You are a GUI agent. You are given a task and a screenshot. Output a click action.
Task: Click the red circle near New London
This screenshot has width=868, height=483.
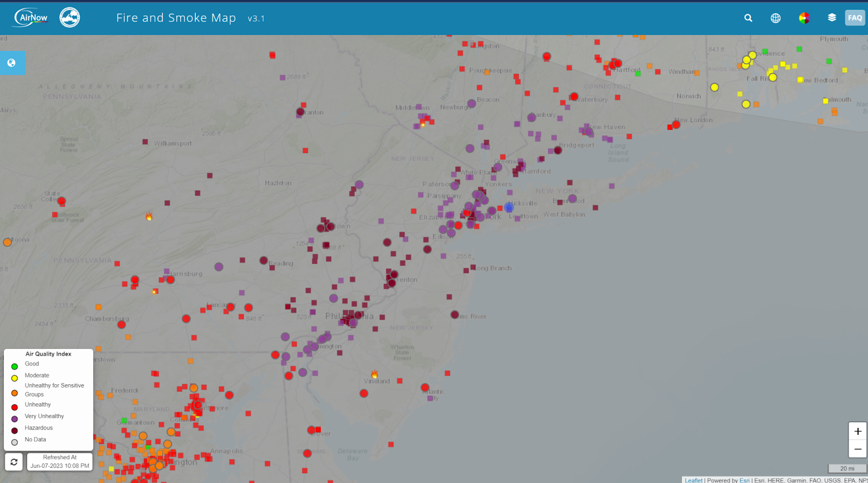(676, 125)
